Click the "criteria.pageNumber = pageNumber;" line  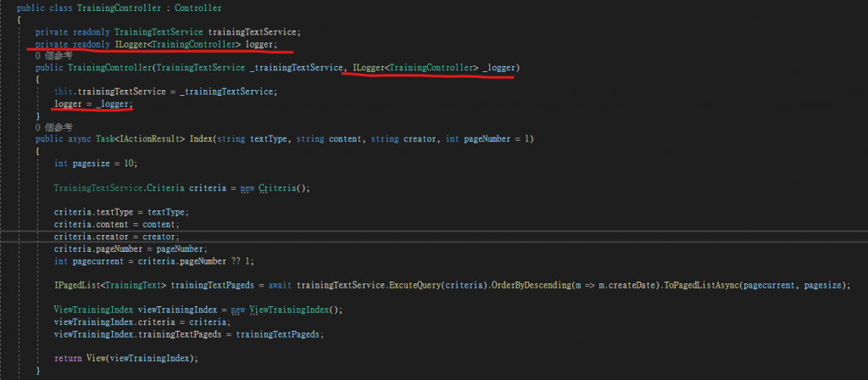tap(131, 249)
